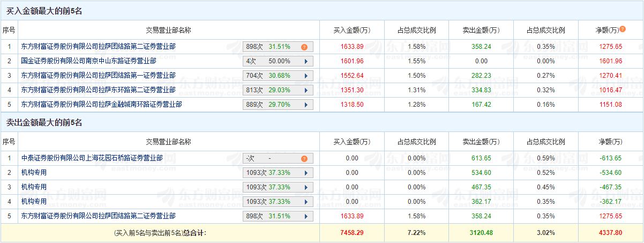This screenshot has width=644, height=243.
Task: Expand the 1093次 box in sell-table row 4
Action: 306,202
